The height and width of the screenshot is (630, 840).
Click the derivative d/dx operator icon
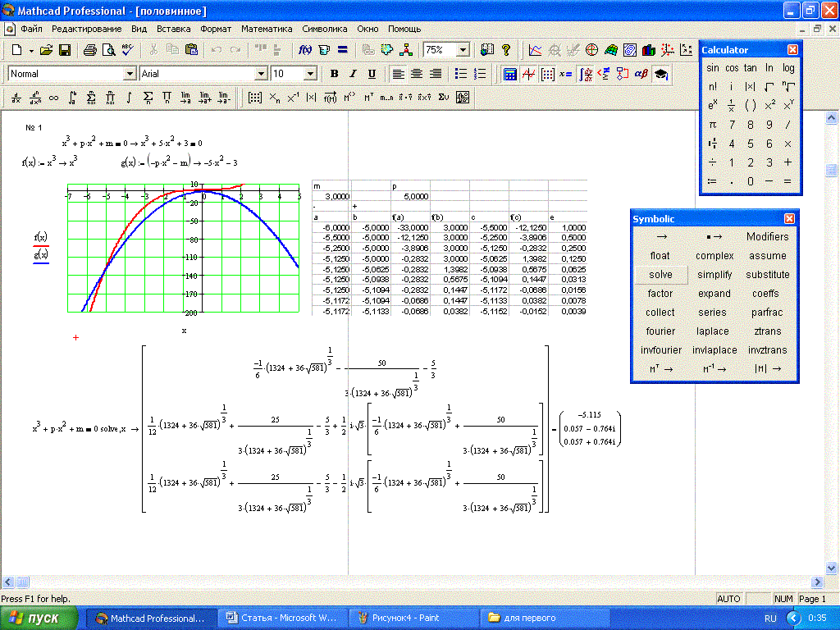[16, 98]
